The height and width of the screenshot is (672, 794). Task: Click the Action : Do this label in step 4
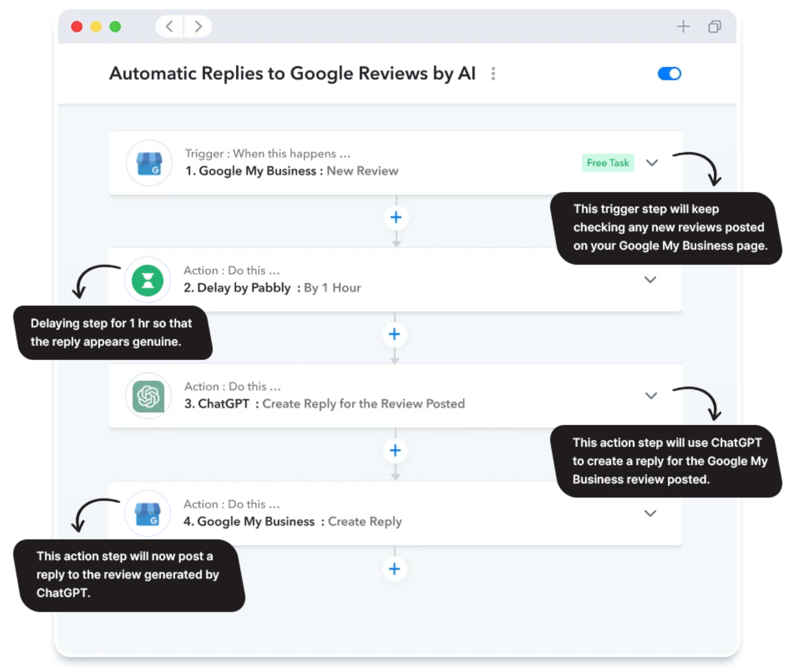click(232, 505)
